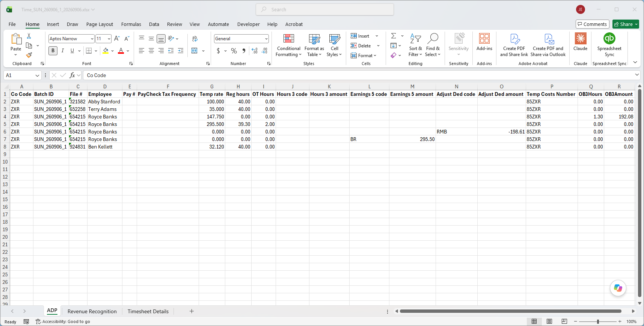This screenshot has height=326, width=644.
Task: Toggle Center horizontal alignment
Action: coord(151,51)
